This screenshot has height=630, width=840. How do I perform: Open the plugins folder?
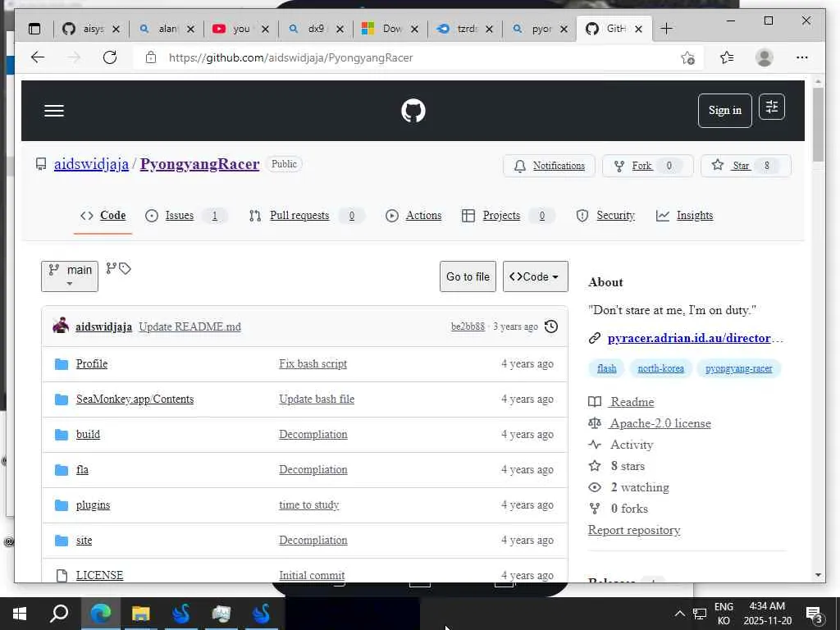coord(93,505)
